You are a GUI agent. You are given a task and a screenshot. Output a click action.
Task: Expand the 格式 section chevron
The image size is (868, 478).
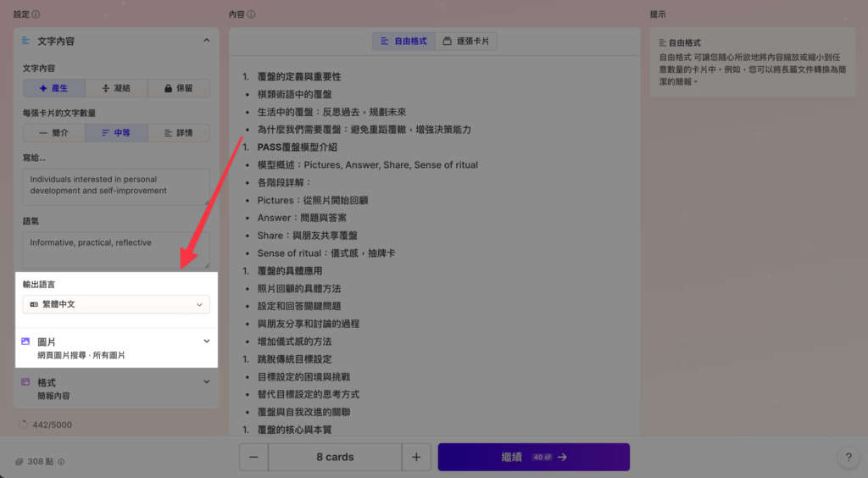[207, 381]
